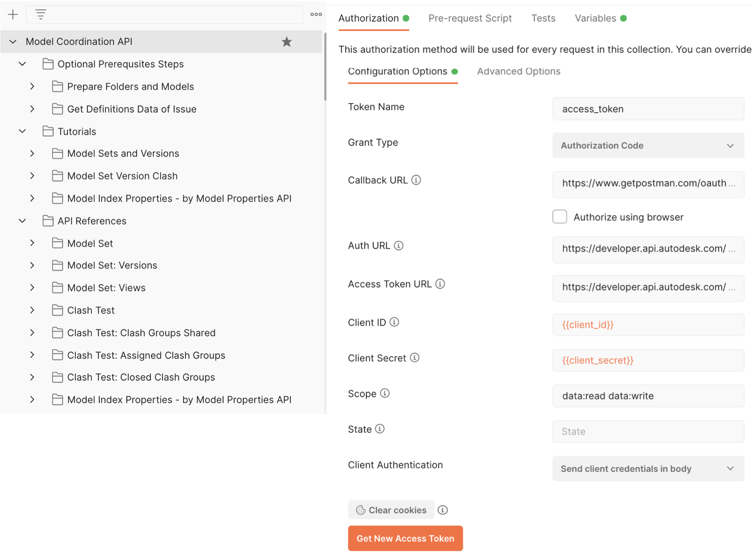Click the Callback URL info icon
The image size is (752, 560).
416,180
